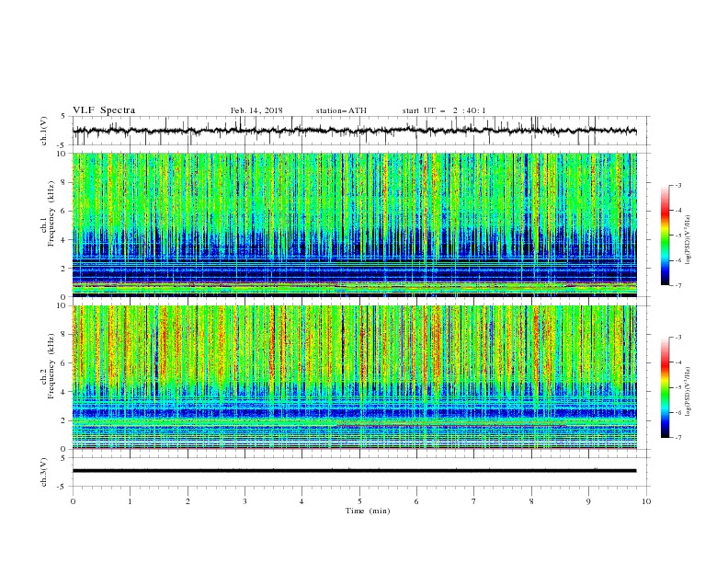Click tick label "2" on the Time axis
The height and width of the screenshot is (563, 728).
coord(188,501)
